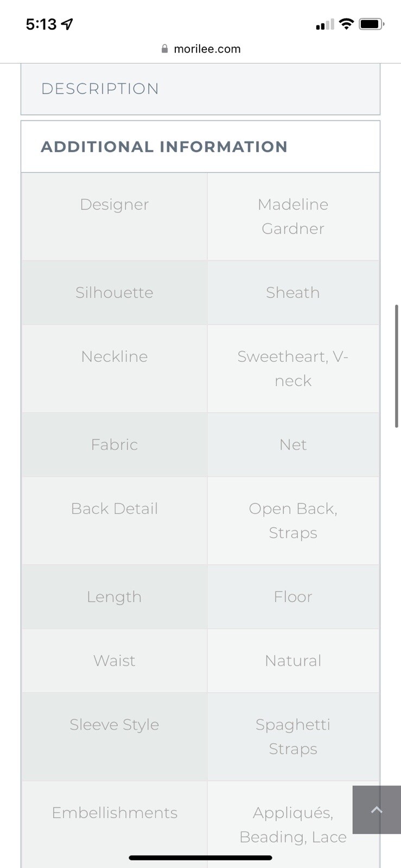
Task: Expand the Description section
Action: tap(200, 89)
